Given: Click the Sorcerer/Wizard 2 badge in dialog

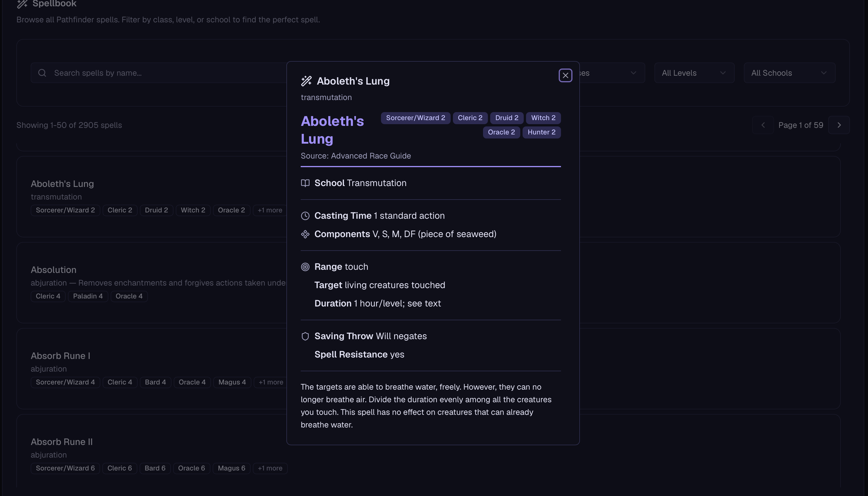Looking at the screenshot, I should 415,118.
